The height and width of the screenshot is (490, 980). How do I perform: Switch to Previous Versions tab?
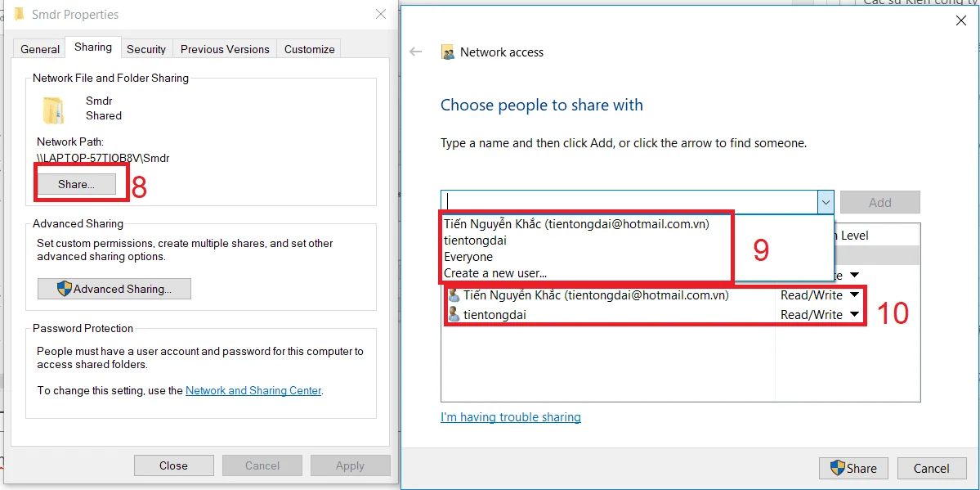[x=225, y=49]
